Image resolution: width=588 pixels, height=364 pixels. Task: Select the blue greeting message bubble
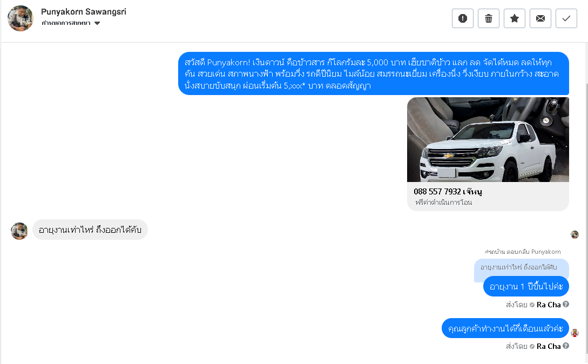click(374, 73)
